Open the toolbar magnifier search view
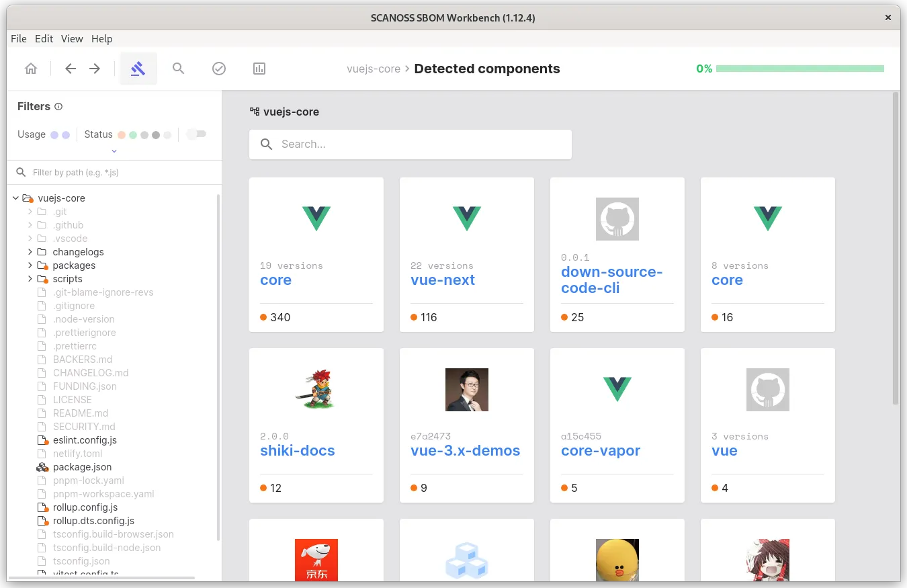 pos(178,69)
